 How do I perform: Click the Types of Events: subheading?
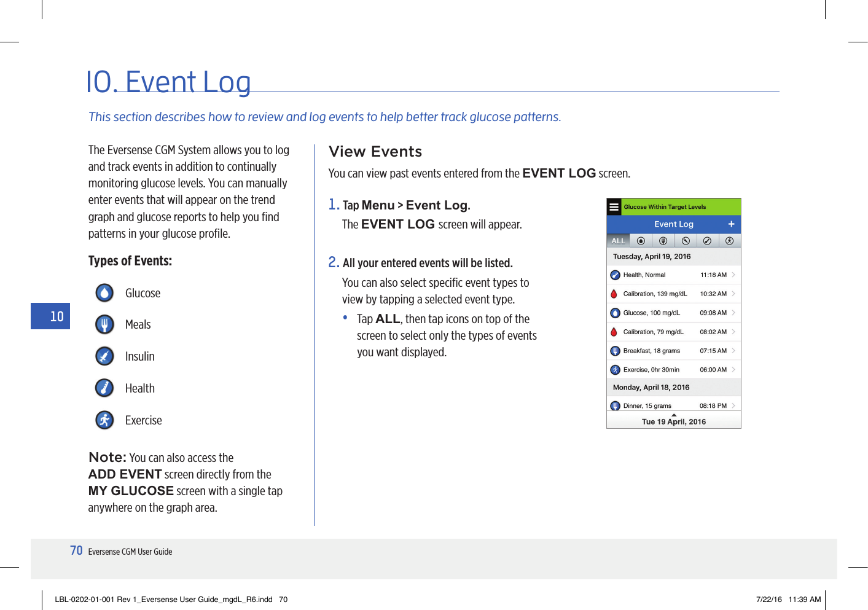pyautogui.click(x=130, y=261)
